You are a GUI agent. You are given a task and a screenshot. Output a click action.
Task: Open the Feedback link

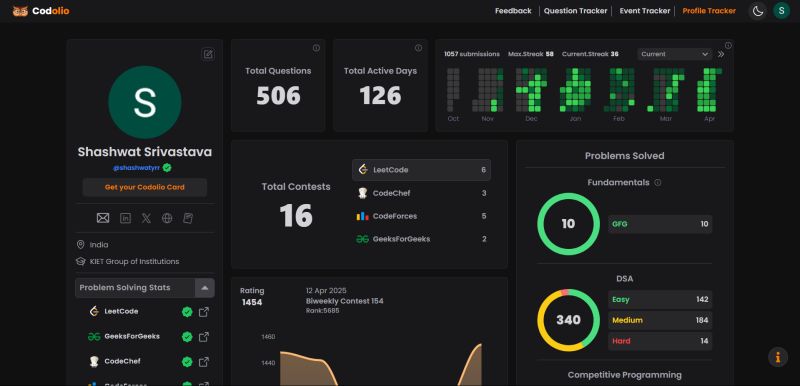pyautogui.click(x=513, y=11)
